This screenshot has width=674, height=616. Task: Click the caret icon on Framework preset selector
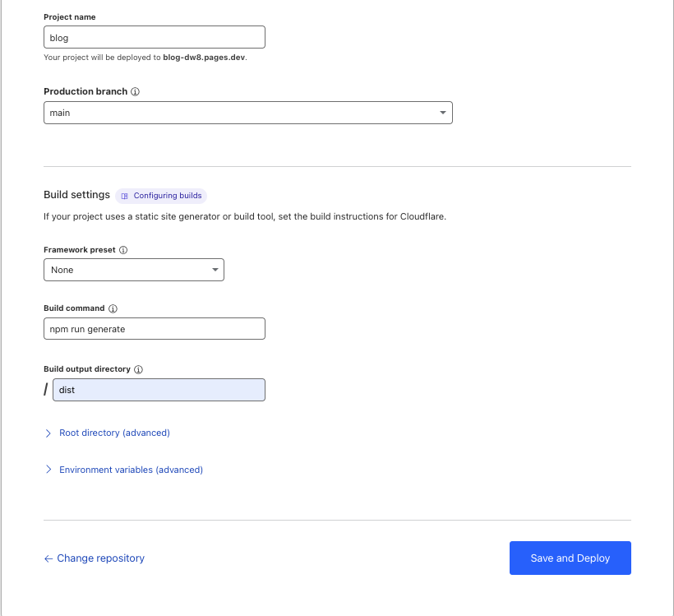(x=215, y=269)
